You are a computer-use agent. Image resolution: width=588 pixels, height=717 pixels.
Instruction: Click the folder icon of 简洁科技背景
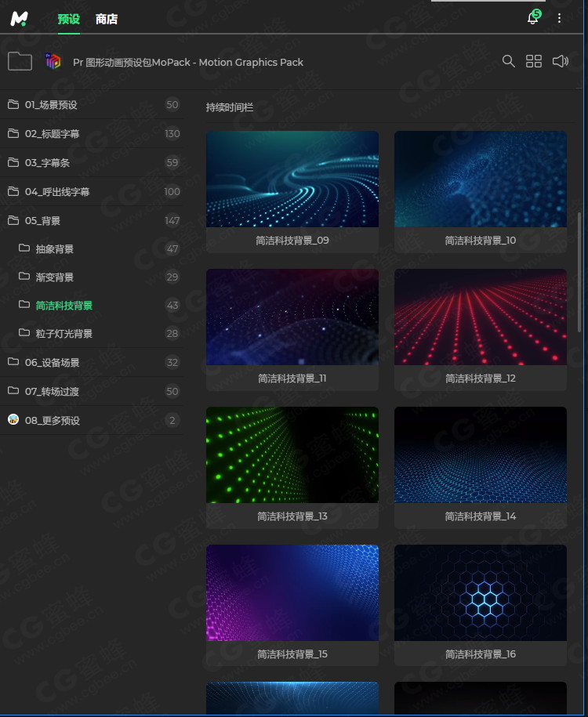(x=24, y=305)
